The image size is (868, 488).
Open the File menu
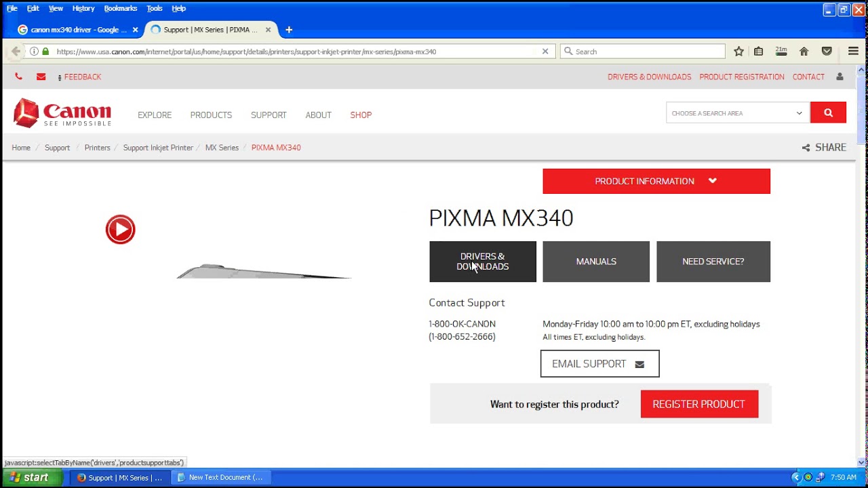pos(12,8)
